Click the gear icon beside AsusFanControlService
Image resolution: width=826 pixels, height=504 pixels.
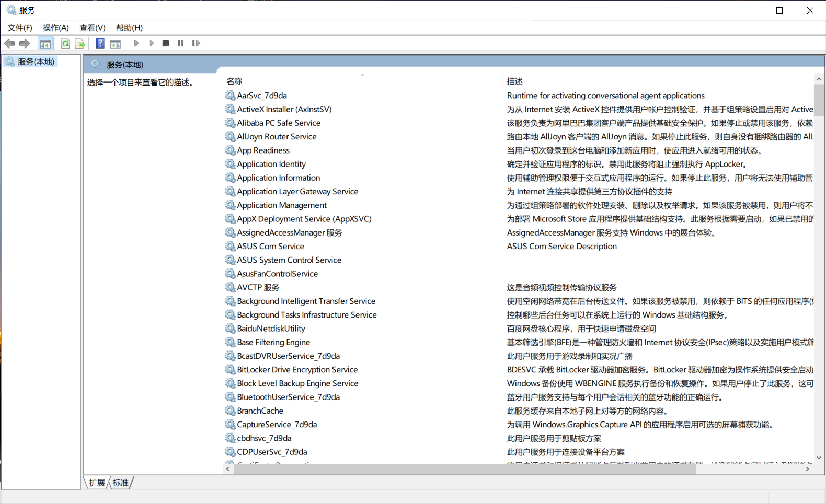pos(230,274)
